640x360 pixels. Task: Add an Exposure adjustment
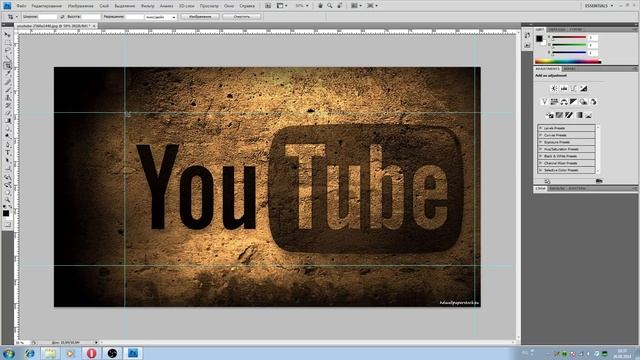click(x=583, y=89)
